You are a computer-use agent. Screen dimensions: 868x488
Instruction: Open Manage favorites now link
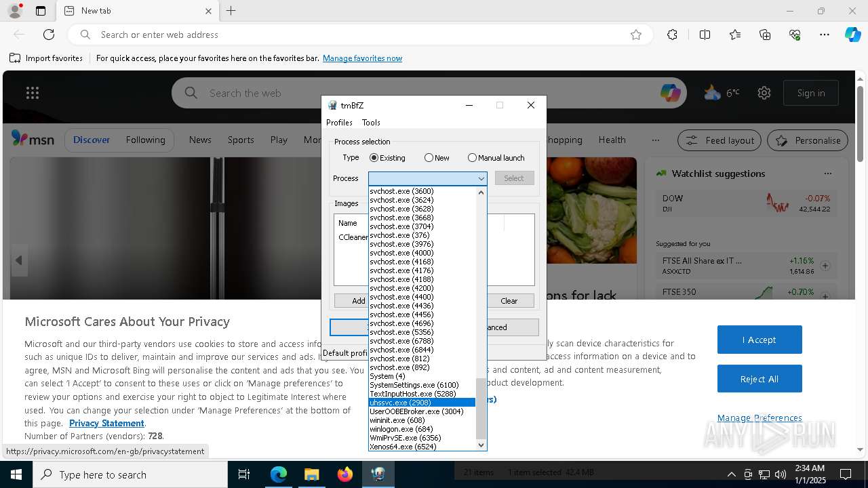click(362, 58)
